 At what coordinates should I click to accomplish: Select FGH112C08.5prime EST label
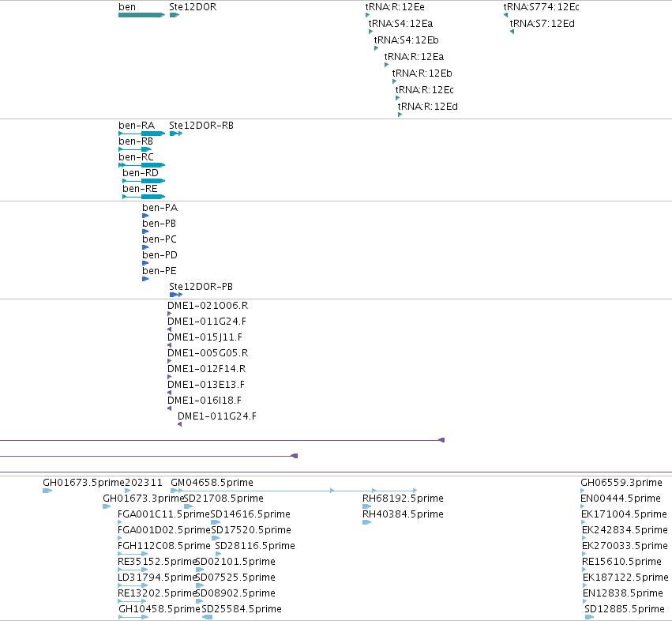click(164, 546)
